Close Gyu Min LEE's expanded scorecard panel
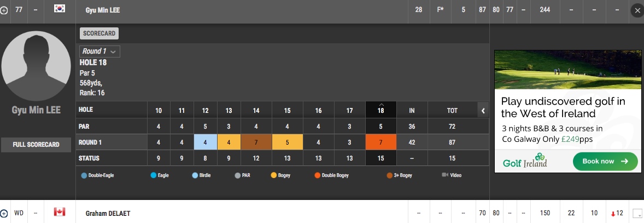The height and width of the screenshot is (223, 644). 636,10
